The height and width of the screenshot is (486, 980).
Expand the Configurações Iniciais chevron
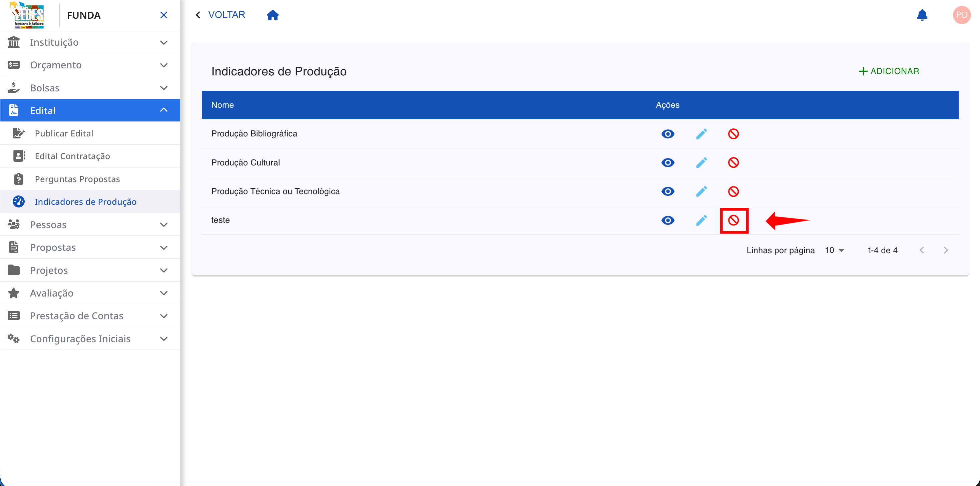tap(163, 339)
